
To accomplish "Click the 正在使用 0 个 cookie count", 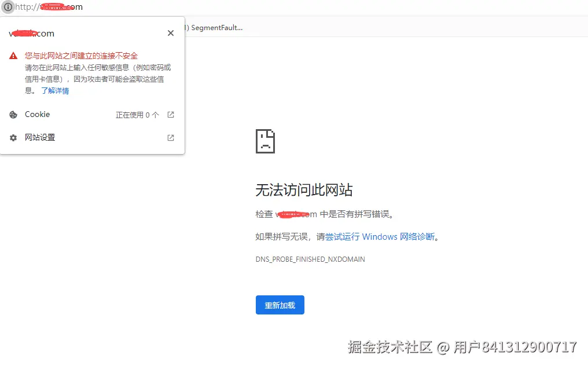I will [137, 114].
